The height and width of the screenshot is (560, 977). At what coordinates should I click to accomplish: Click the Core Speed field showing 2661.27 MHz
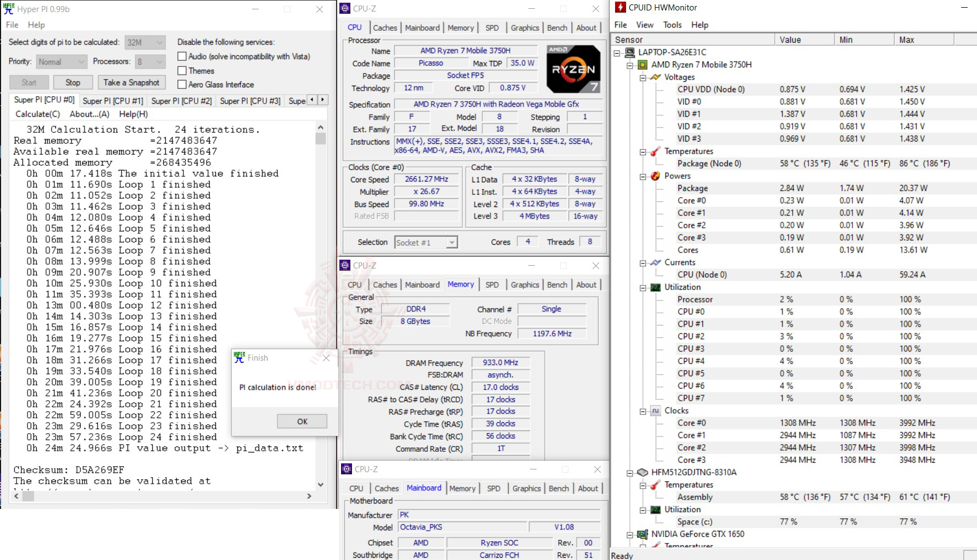[x=427, y=180]
